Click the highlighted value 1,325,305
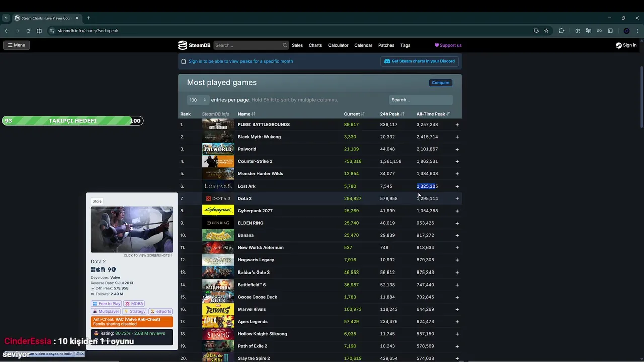 [427, 186]
